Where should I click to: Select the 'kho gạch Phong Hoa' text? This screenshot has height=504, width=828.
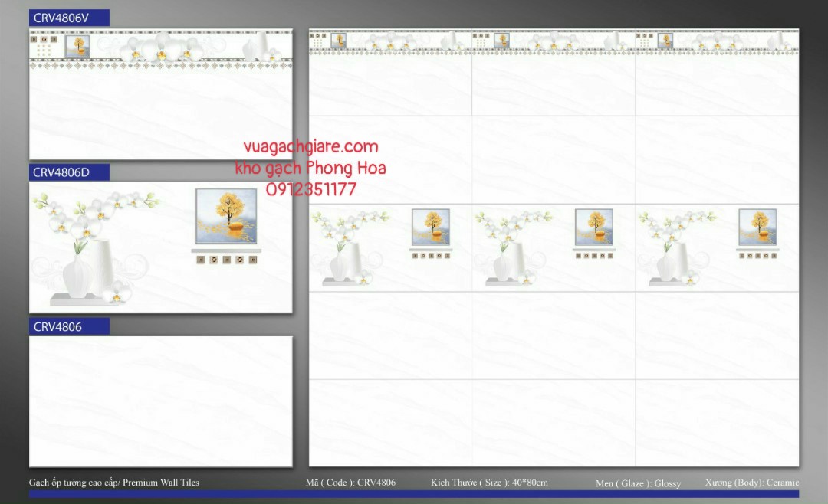(x=310, y=169)
